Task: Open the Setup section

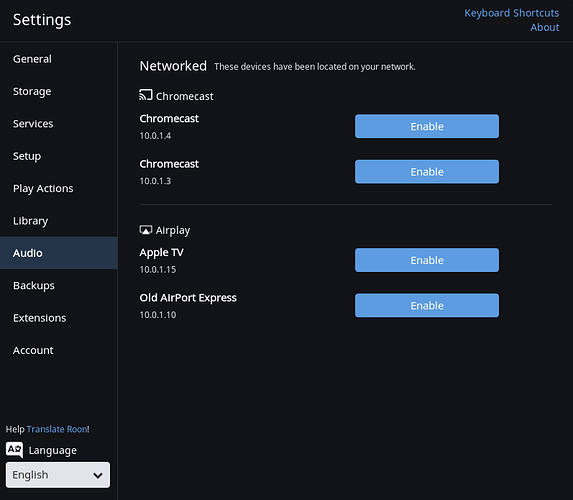Action: point(58,156)
